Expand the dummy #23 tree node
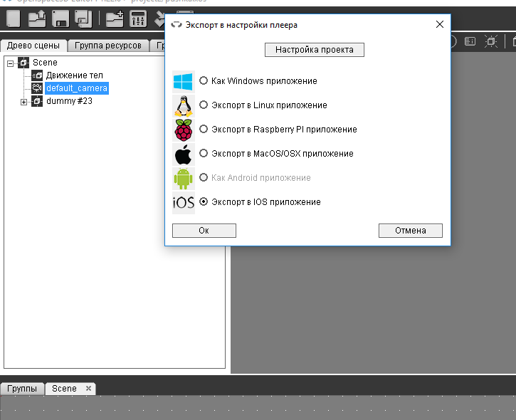The height and width of the screenshot is (420, 516). (23, 102)
